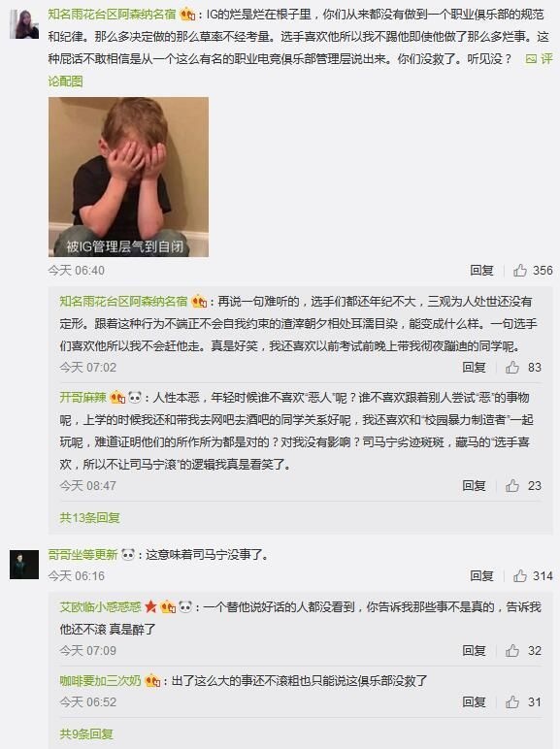Expand all 9 replies (共9条回复)
This screenshot has height=749, width=560.
click(86, 734)
